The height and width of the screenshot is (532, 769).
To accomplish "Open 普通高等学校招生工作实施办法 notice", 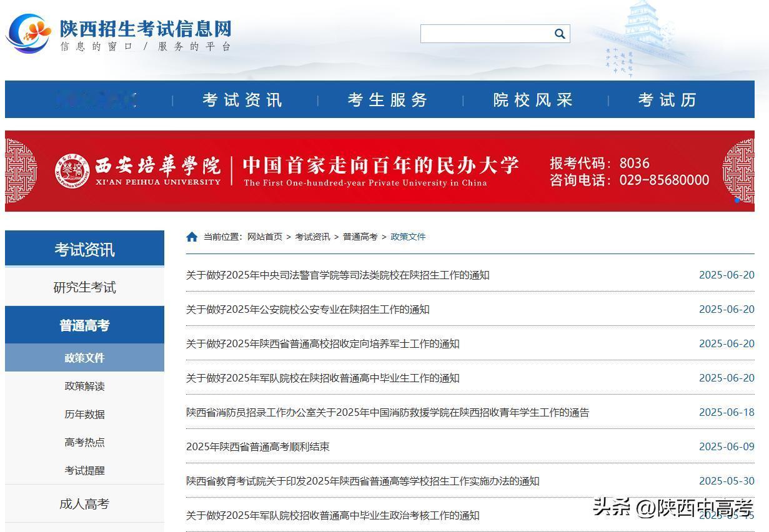I will tap(362, 481).
